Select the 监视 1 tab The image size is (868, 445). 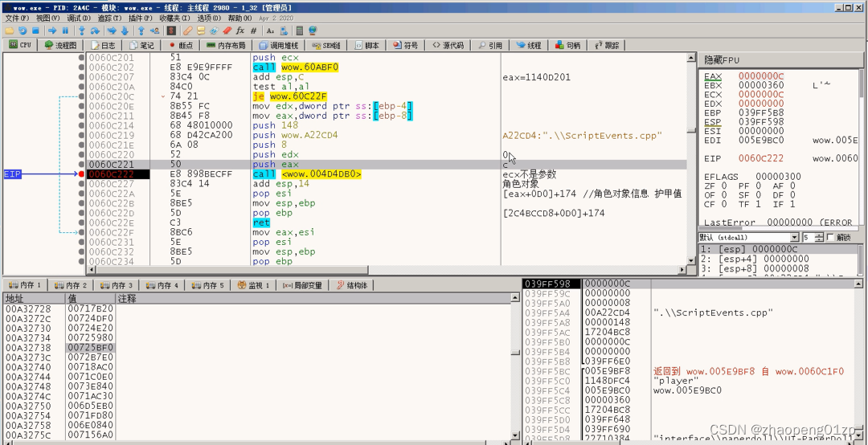pos(253,286)
